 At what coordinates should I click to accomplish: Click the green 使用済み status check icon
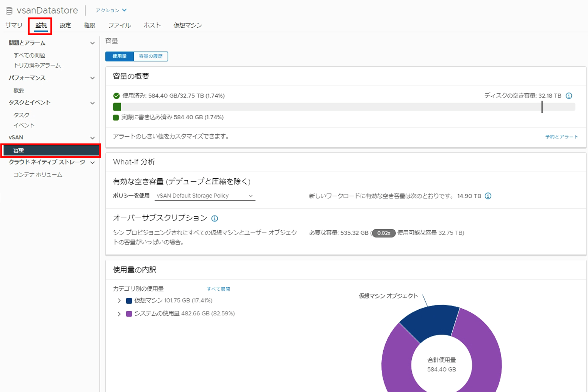point(116,96)
